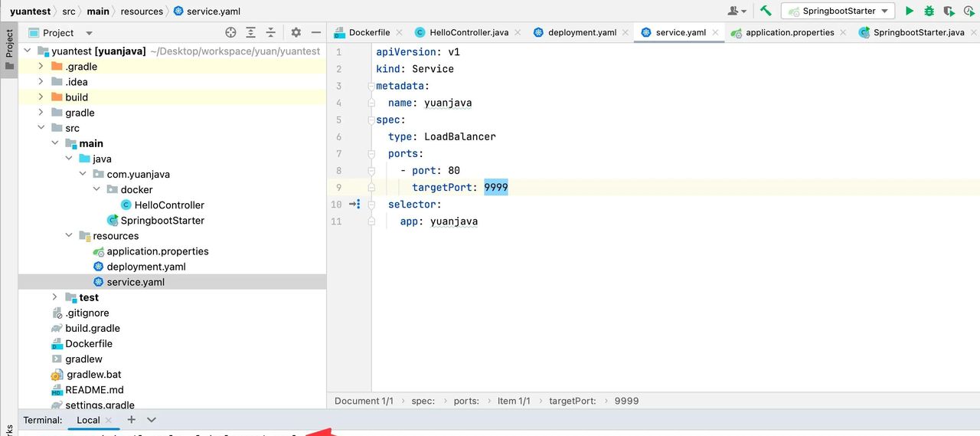Collapse the main folder
The height and width of the screenshot is (436, 980).
tap(55, 143)
